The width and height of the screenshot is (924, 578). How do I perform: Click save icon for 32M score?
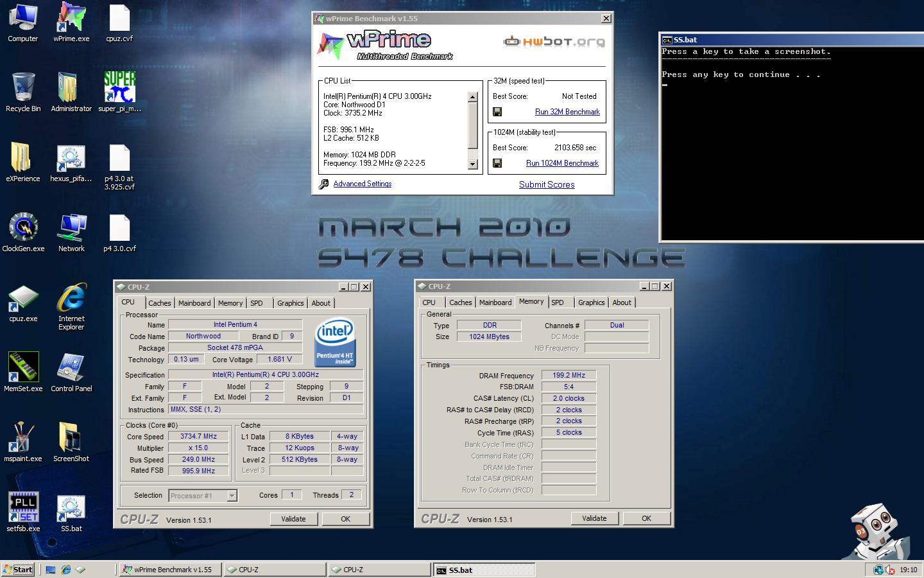[497, 112]
